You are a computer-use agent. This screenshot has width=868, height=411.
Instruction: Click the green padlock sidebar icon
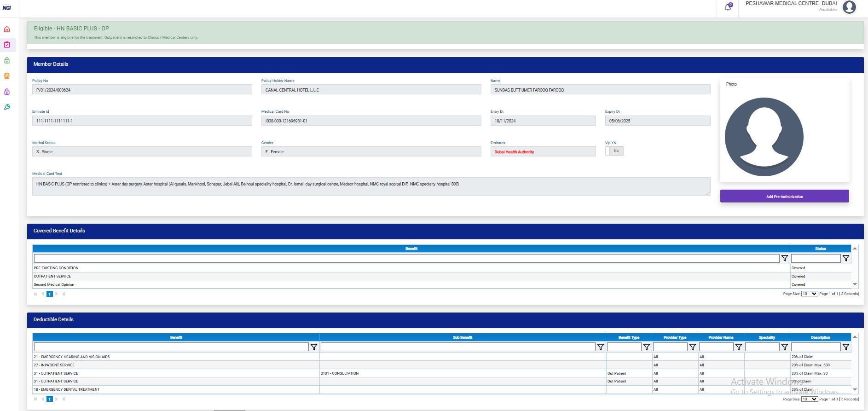[x=7, y=61]
